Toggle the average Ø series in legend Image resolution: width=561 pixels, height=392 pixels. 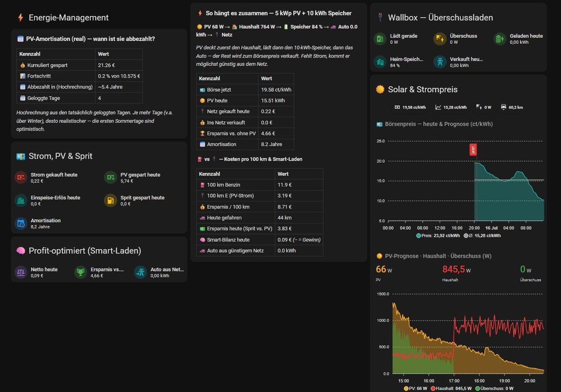coord(482,236)
